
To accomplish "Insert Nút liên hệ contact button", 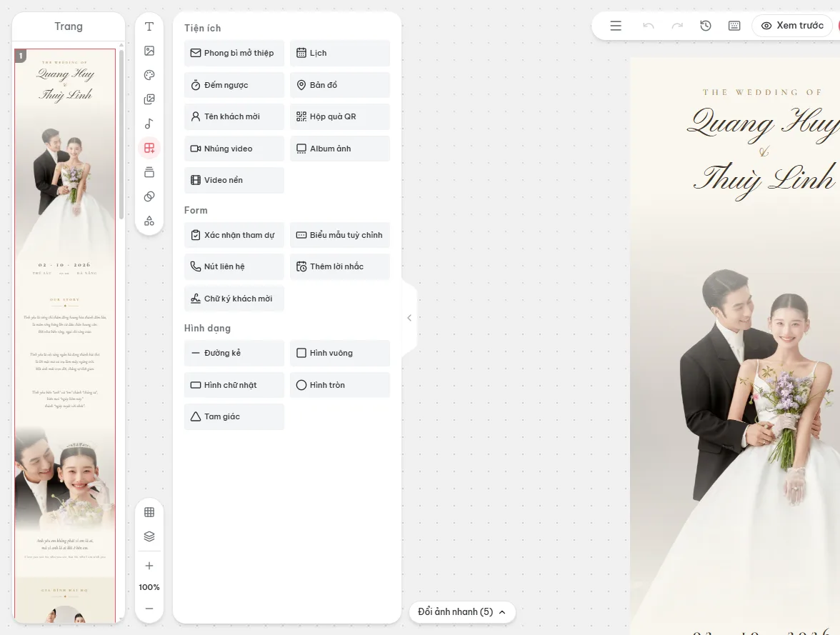I will (234, 267).
